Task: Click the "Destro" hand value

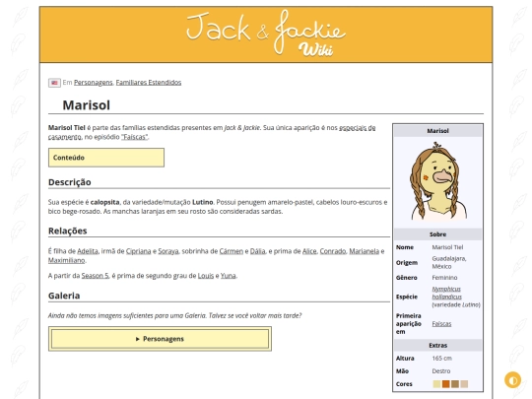Action: (x=441, y=370)
